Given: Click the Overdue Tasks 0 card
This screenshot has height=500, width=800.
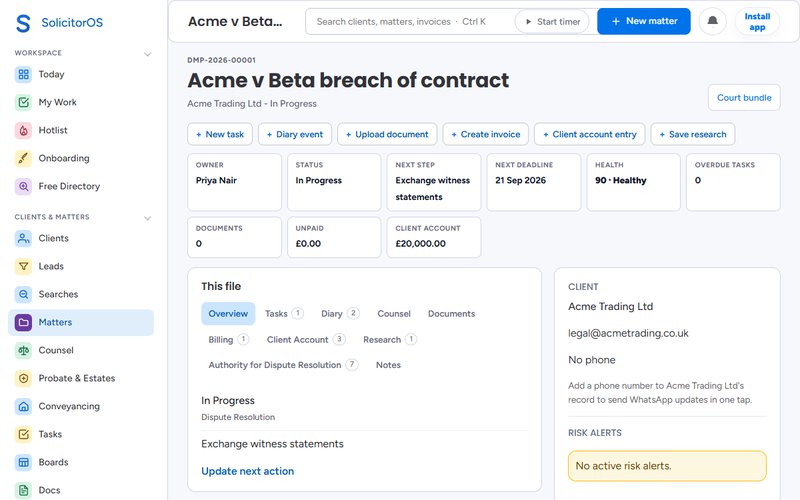Looking at the screenshot, I should pos(733,182).
